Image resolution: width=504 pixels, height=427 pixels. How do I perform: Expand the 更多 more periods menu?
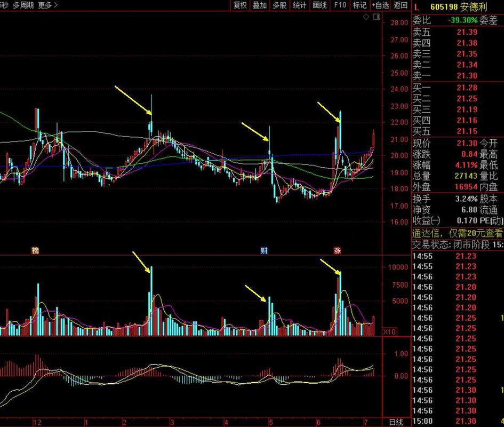[48, 5]
